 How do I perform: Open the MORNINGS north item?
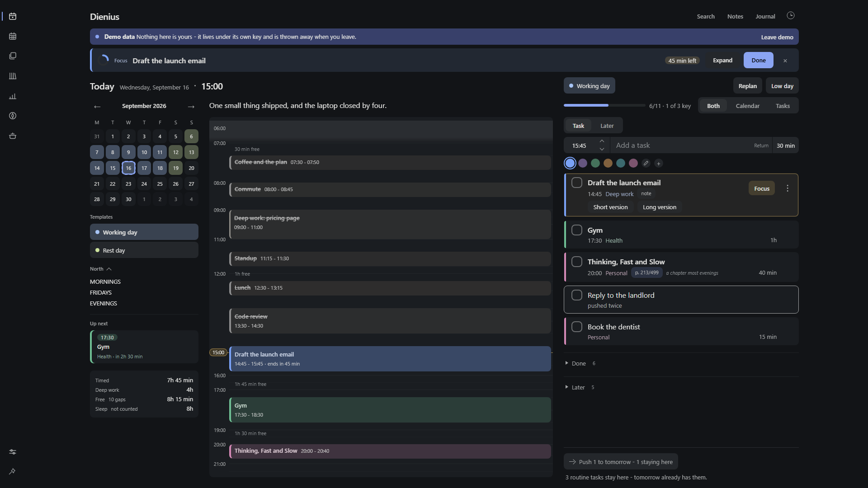click(105, 282)
